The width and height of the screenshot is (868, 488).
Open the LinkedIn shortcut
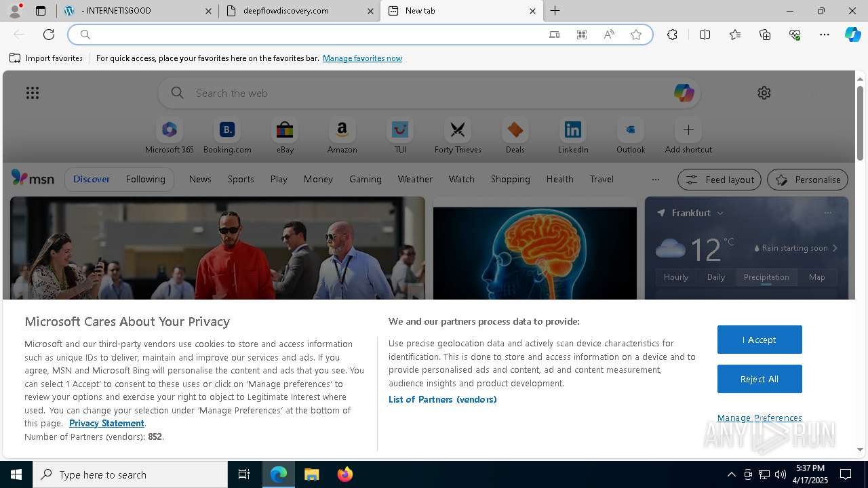click(x=573, y=136)
